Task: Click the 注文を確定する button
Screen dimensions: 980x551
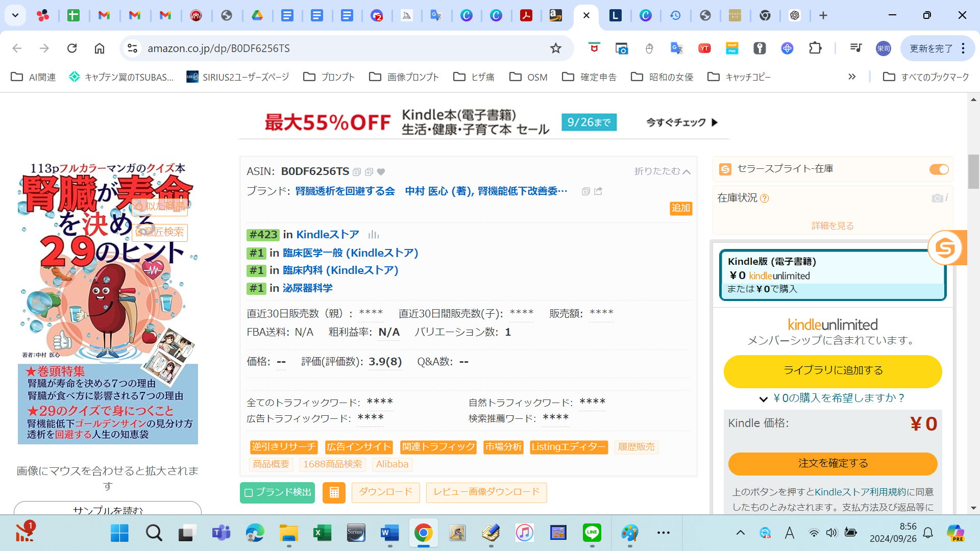Action: click(832, 464)
